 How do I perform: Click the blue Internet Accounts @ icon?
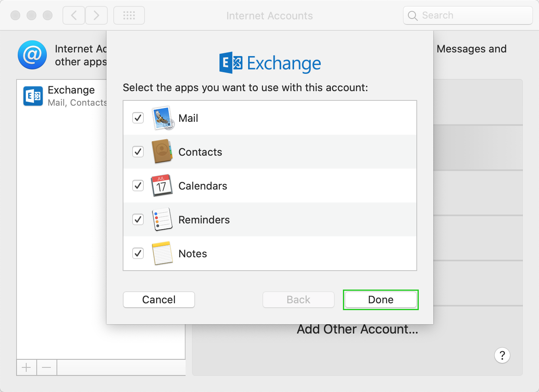[x=32, y=55]
